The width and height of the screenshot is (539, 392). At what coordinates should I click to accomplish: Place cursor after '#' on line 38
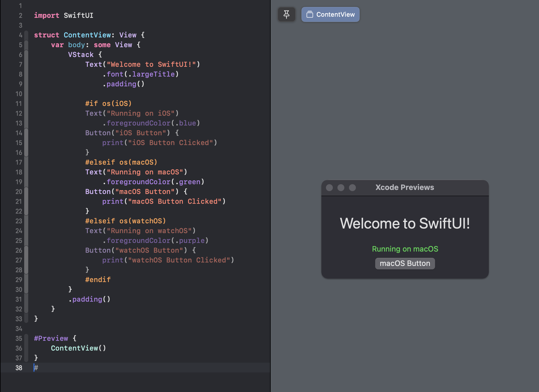pyautogui.click(x=38, y=368)
